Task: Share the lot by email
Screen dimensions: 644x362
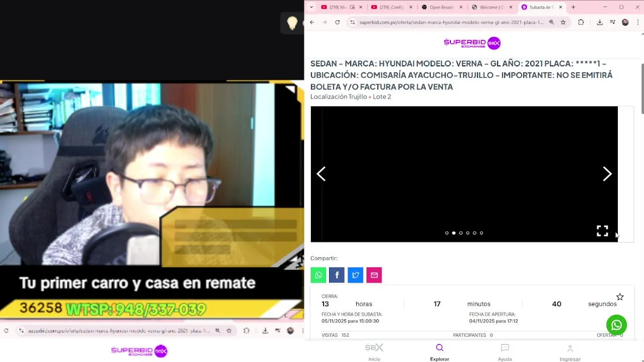Action: [x=374, y=275]
